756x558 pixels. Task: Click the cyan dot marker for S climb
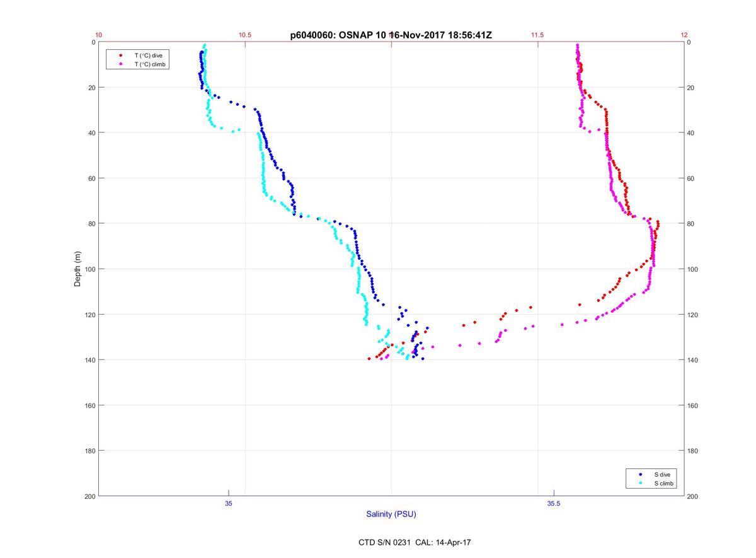click(640, 483)
